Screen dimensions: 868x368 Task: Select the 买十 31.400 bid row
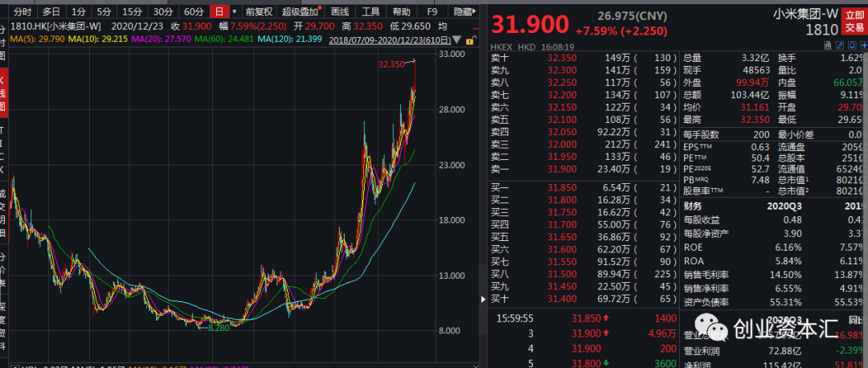pos(584,299)
